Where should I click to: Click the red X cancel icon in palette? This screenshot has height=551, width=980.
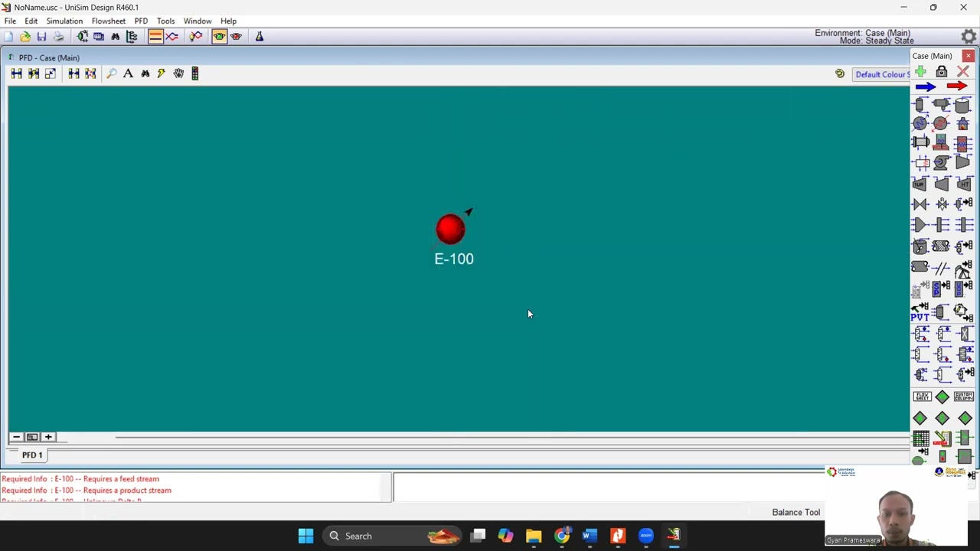point(963,71)
